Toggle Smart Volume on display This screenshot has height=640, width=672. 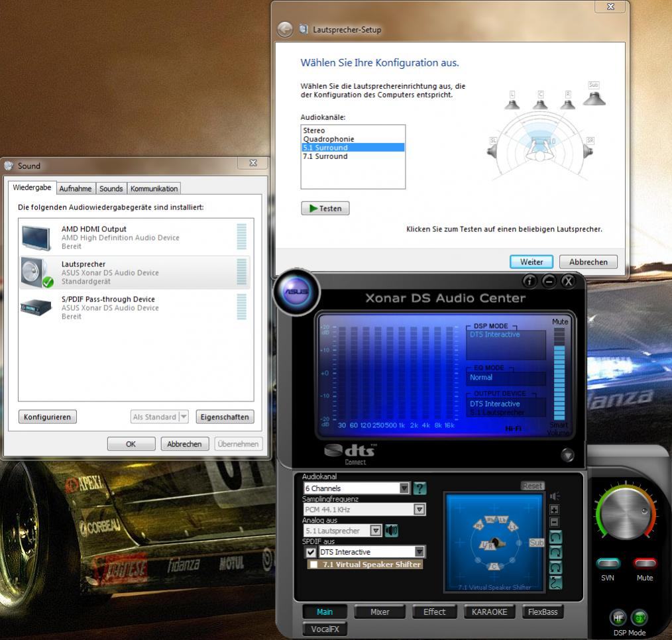[559, 429]
